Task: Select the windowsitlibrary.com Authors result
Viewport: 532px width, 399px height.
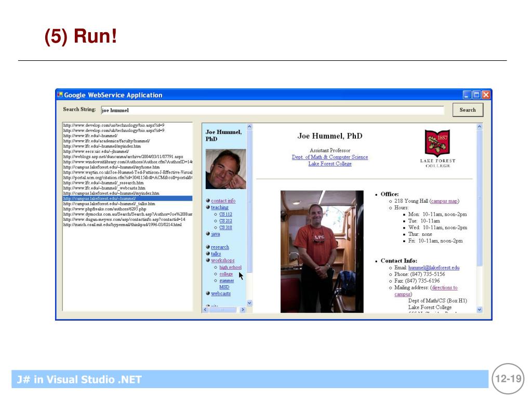Action: (128, 162)
